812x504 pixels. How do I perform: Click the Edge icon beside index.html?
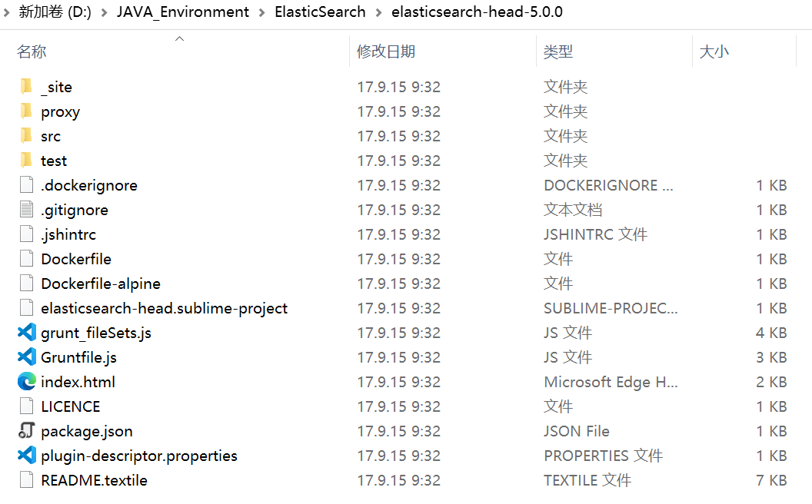[27, 382]
